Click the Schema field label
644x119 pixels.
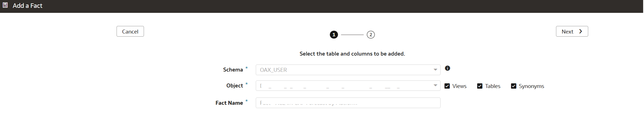pyautogui.click(x=233, y=70)
